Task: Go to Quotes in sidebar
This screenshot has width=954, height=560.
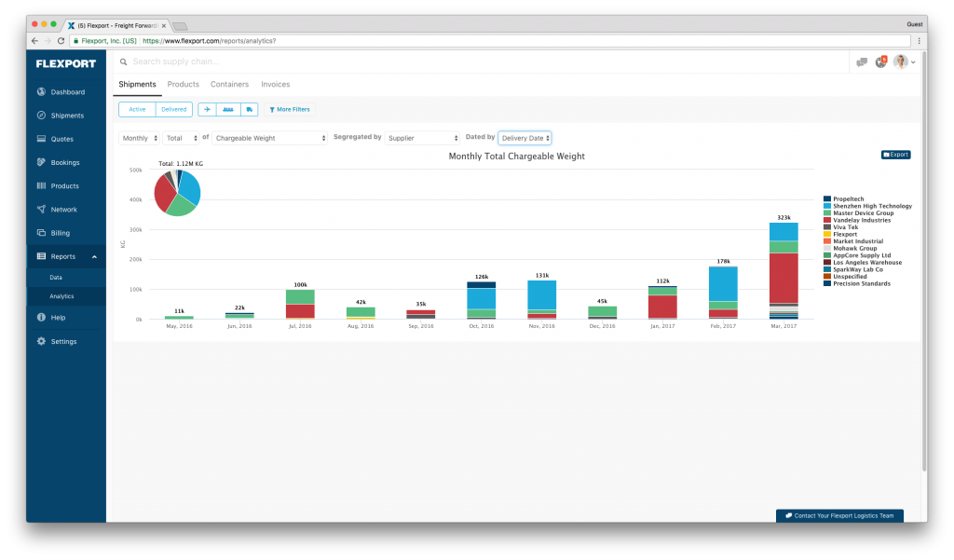Action: (x=66, y=139)
